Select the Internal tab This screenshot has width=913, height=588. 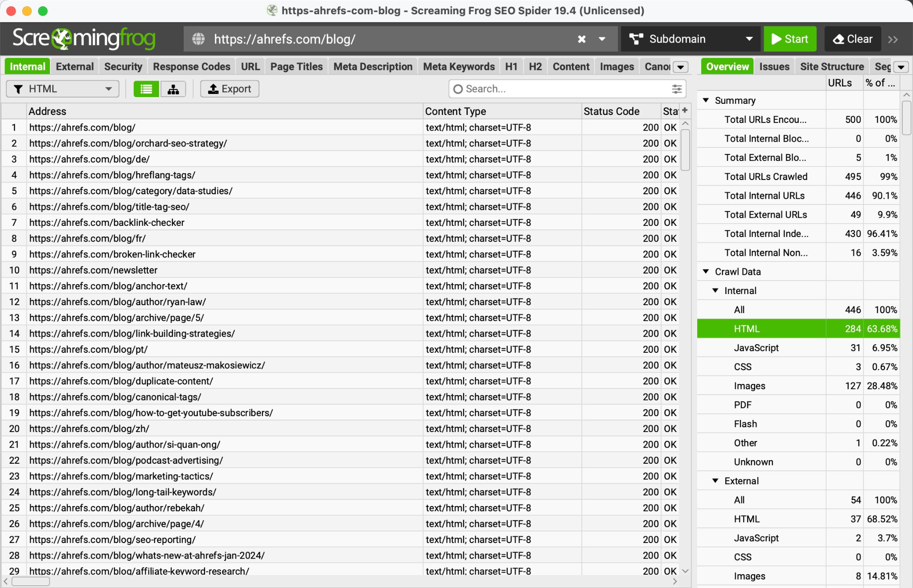pyautogui.click(x=28, y=66)
